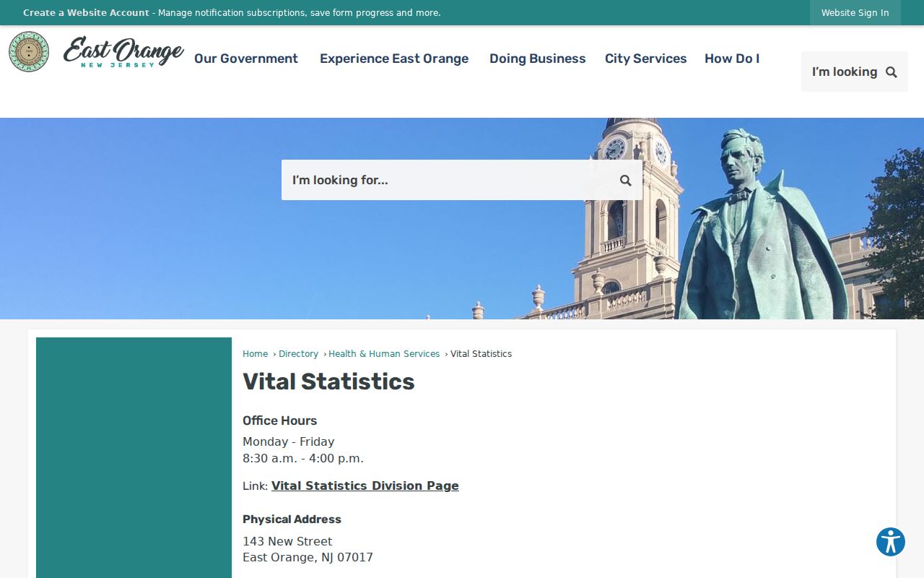Click Vital Statistics breadcrumb current page text
This screenshot has height=578, width=924.
click(x=481, y=354)
